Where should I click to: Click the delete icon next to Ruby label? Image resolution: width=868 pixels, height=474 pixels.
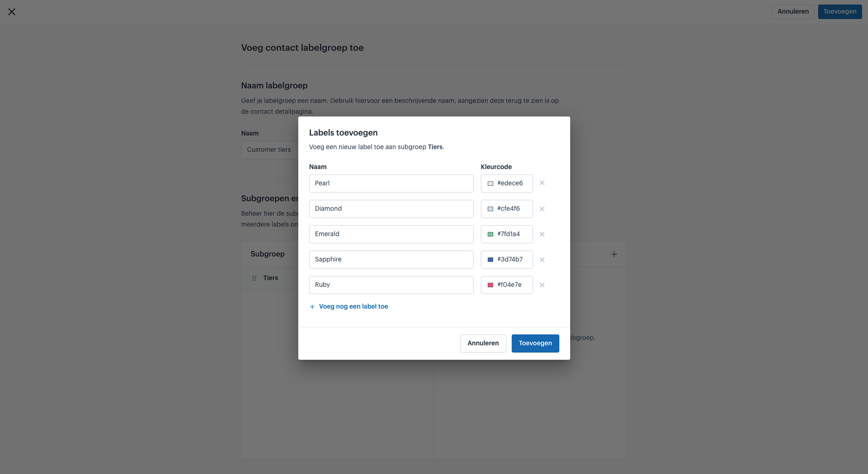click(541, 284)
